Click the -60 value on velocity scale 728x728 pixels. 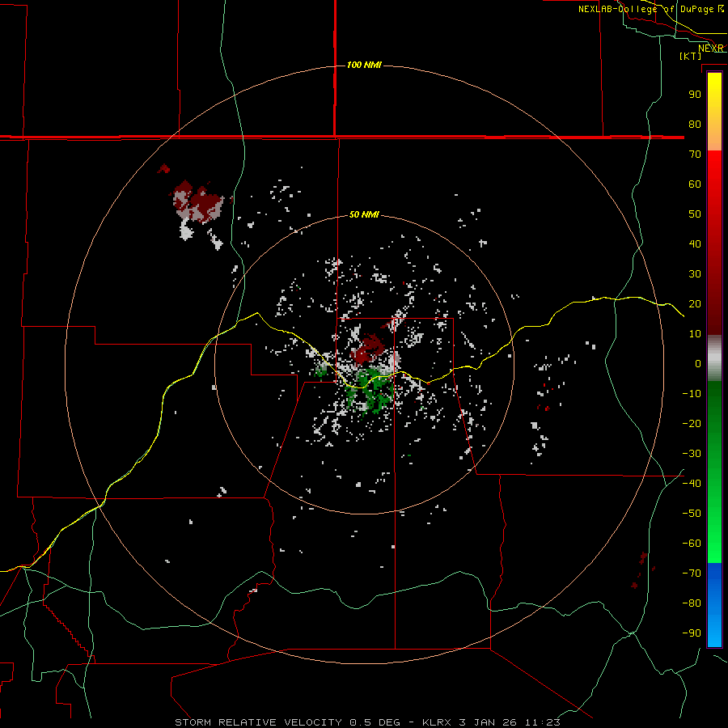point(692,544)
